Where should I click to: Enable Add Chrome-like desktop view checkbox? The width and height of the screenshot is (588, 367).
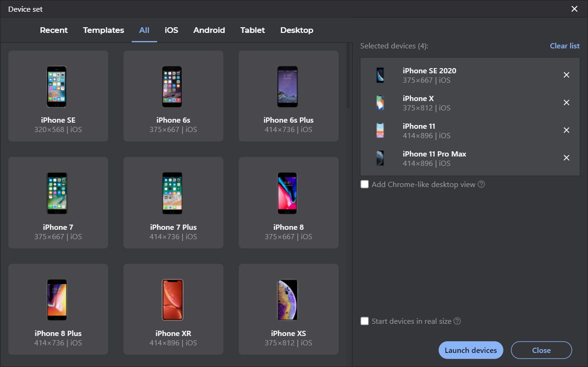tap(365, 184)
